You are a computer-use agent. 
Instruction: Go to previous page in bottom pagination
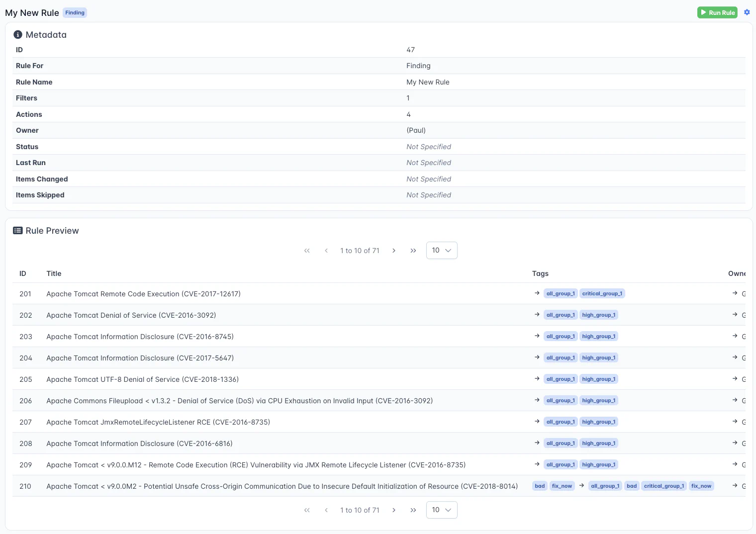[326, 510]
